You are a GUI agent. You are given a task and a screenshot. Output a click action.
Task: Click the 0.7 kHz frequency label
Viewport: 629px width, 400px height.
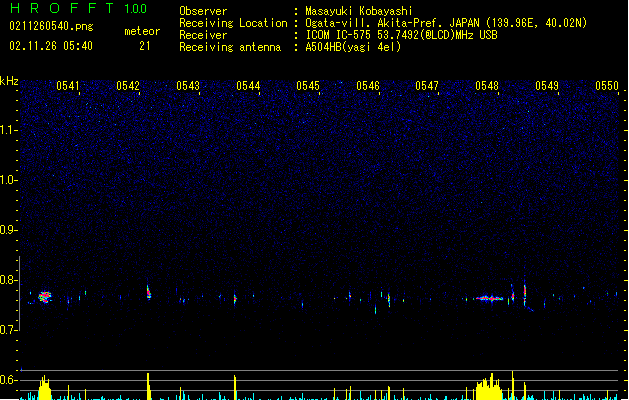click(x=8, y=330)
